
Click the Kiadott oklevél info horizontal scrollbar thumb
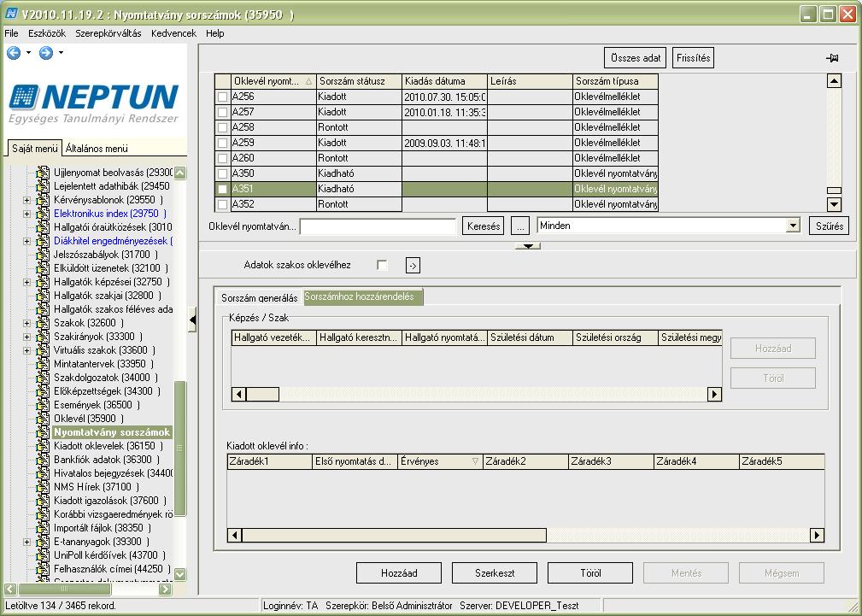(x=394, y=535)
